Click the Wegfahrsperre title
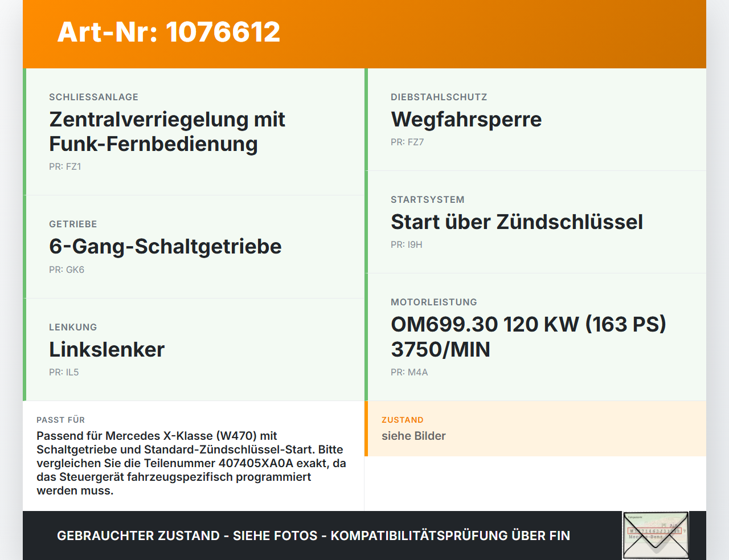The height and width of the screenshot is (560, 729). 466,119
